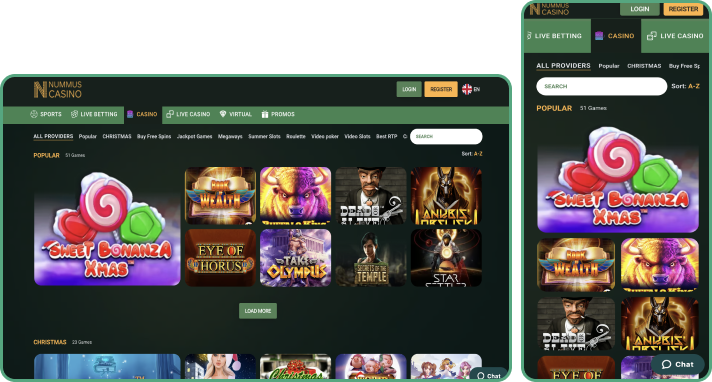
Task: Select Christmas filter in mobile view
Action: coord(644,66)
